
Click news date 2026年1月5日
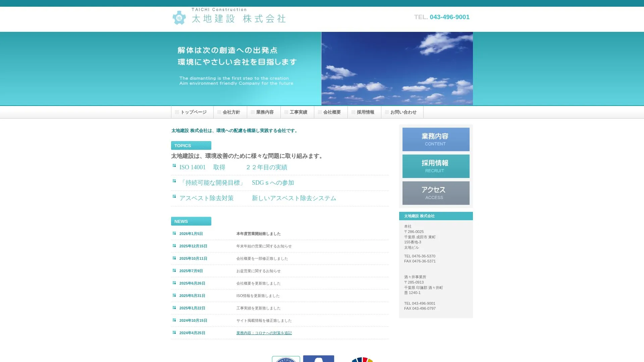click(191, 234)
